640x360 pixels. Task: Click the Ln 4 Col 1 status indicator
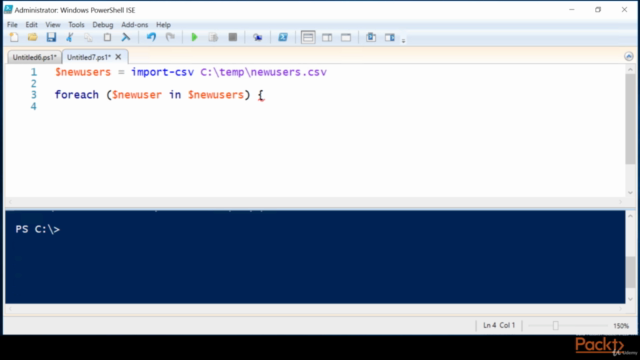(x=499, y=325)
